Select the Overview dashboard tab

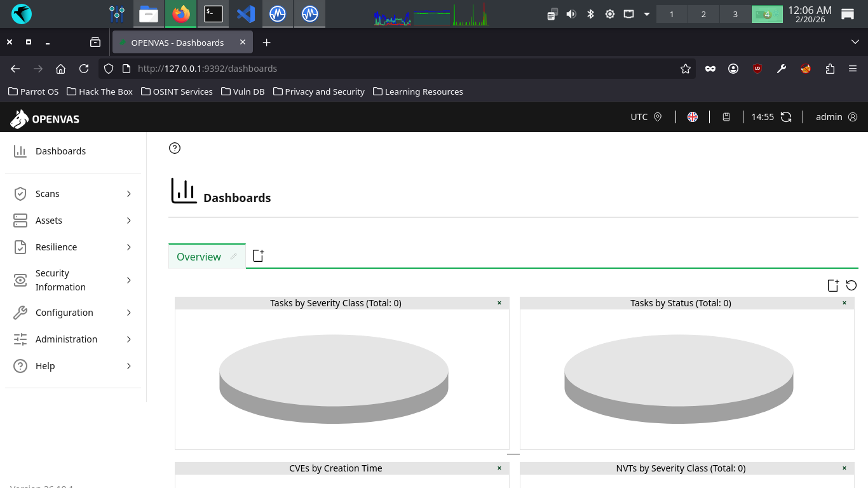coord(199,257)
